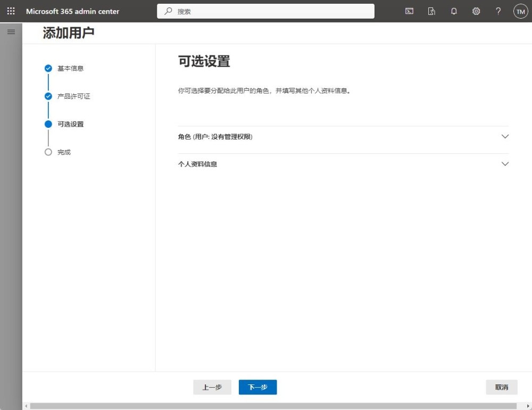Click the 搜索 input field
532x410 pixels.
(271, 11)
